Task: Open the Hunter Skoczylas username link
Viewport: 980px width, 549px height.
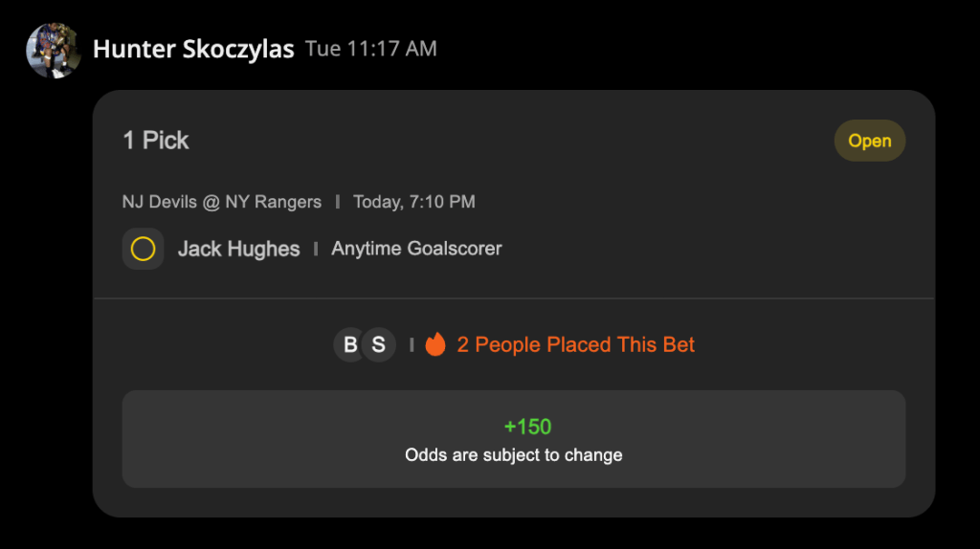Action: (x=193, y=50)
